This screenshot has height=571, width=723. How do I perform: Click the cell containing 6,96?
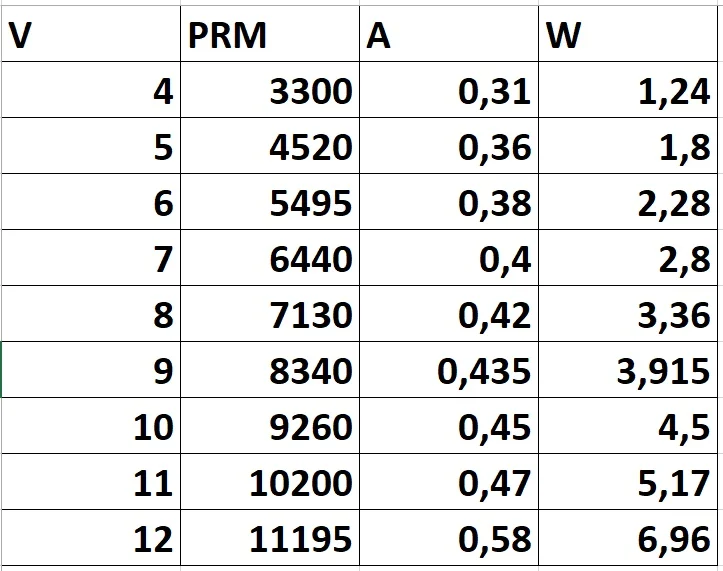[628, 538]
